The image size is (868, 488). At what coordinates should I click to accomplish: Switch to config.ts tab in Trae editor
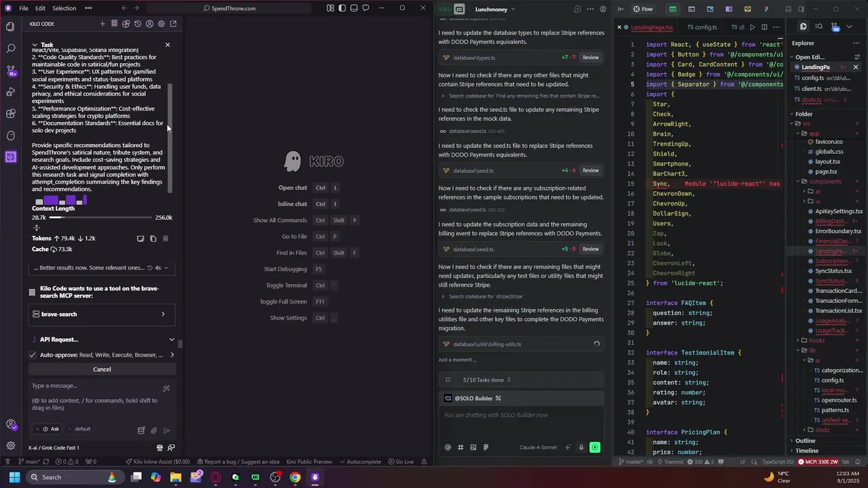[702, 27]
